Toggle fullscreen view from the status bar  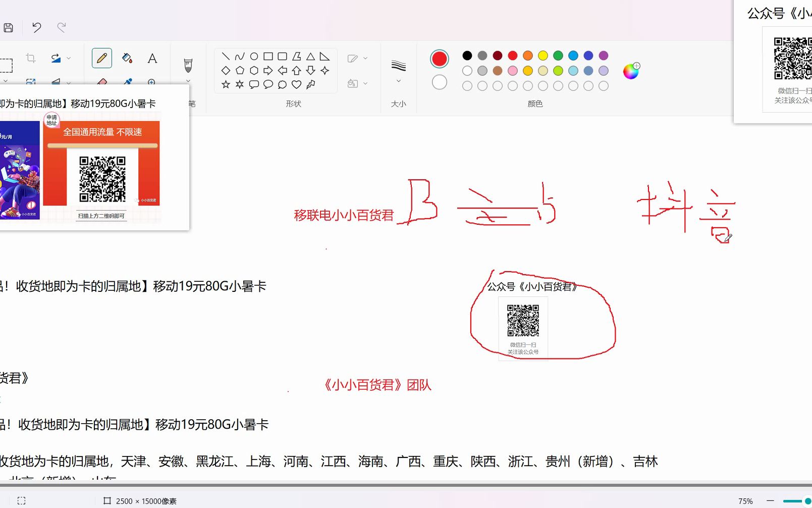(x=21, y=500)
